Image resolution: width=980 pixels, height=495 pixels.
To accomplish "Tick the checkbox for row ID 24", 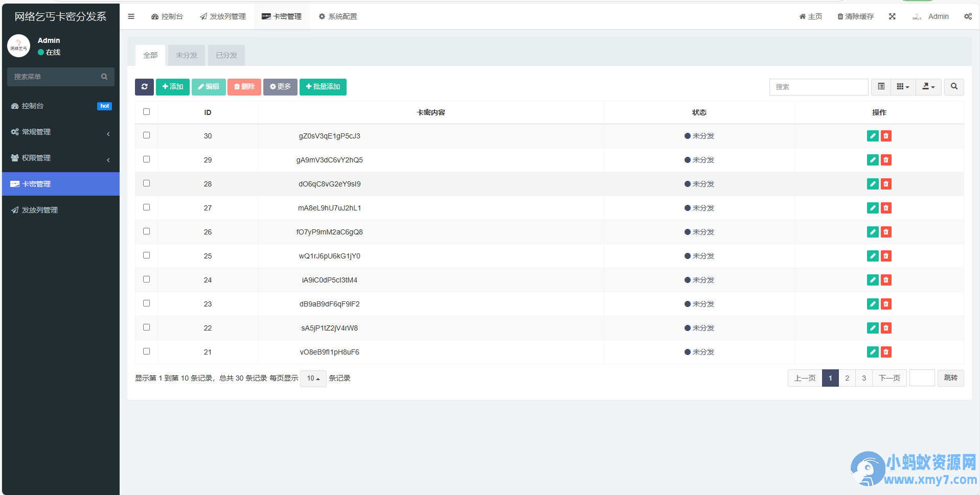I will click(147, 279).
